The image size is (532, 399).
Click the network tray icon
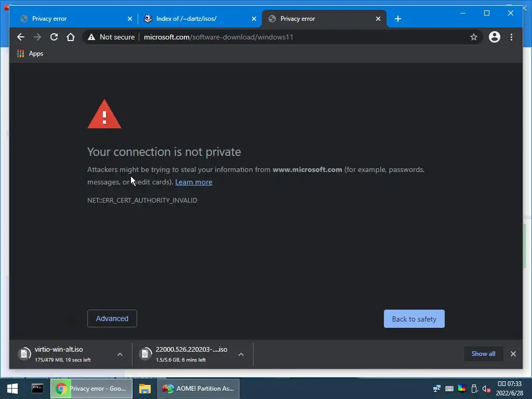coord(436,389)
